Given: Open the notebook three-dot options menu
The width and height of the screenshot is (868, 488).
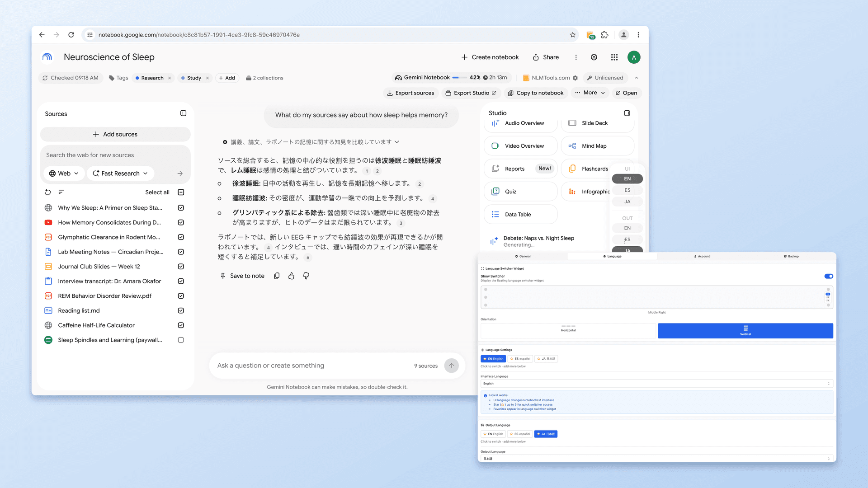Looking at the screenshot, I should click(x=576, y=57).
